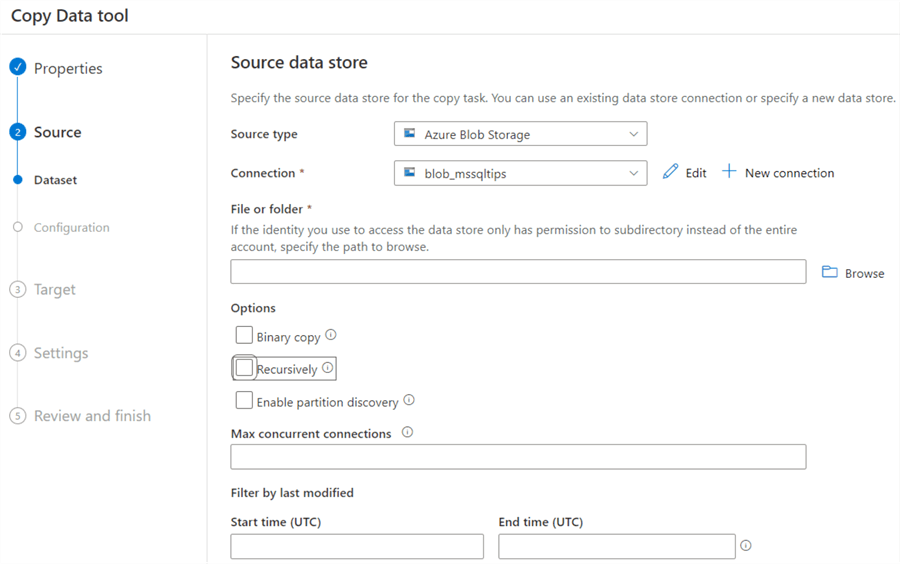Viewport: 900px width, 564px height.
Task: Go to the Properties step
Action: [68, 68]
